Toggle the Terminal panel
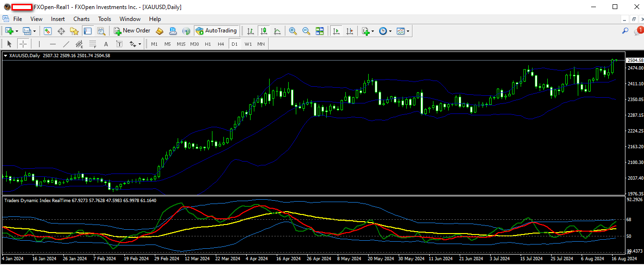 click(88, 31)
